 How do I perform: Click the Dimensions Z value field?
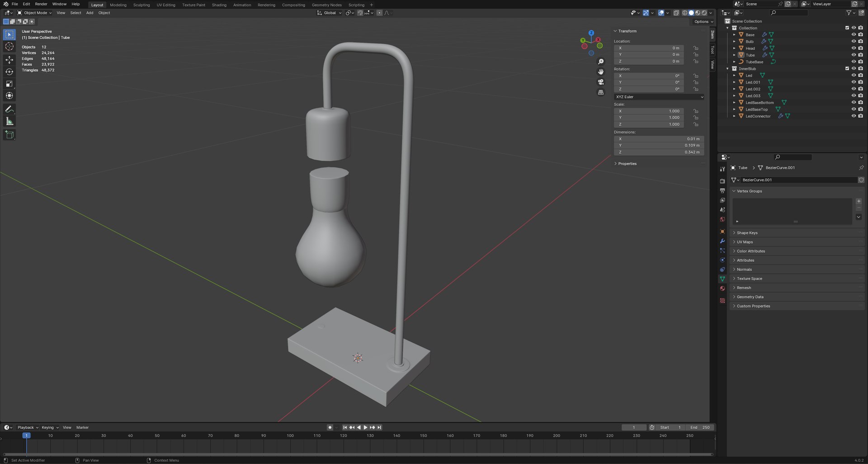[x=659, y=152]
